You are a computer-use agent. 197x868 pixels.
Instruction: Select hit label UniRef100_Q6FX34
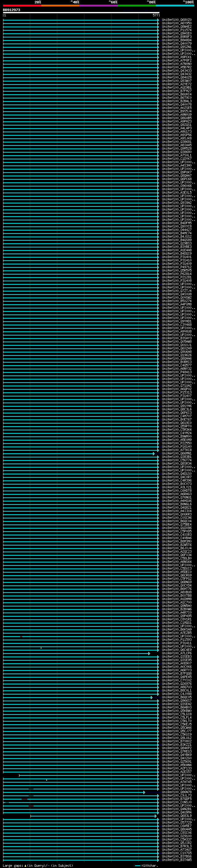(177, 555)
